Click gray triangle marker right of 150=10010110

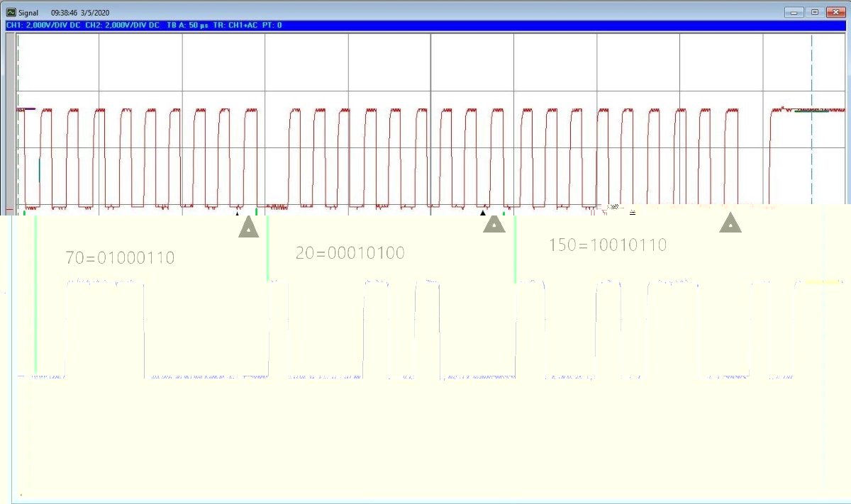(x=730, y=223)
